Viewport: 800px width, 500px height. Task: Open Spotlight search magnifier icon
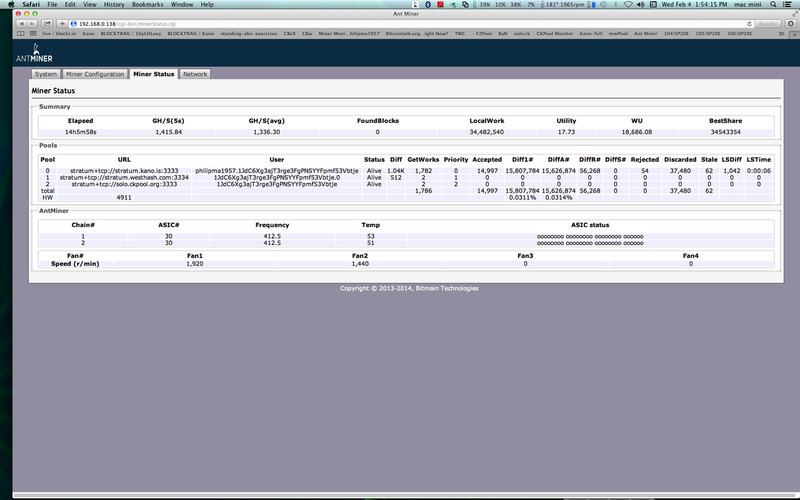pos(773,4)
